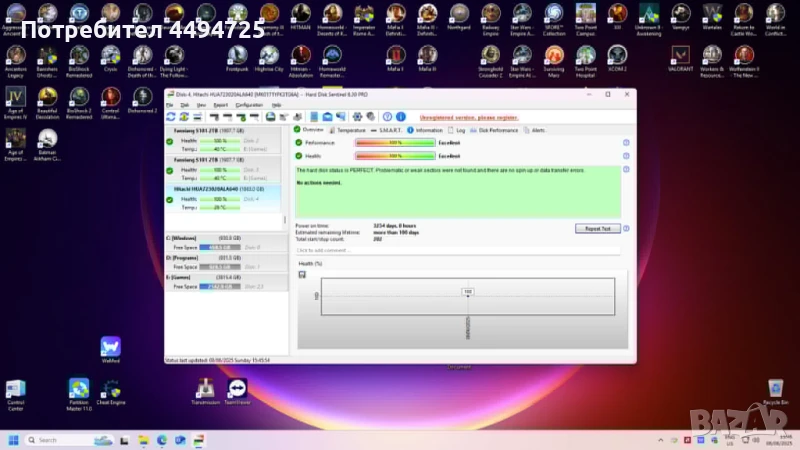800x450 pixels.
Task: Click the help icon beside the Performance bar
Action: coord(626,143)
